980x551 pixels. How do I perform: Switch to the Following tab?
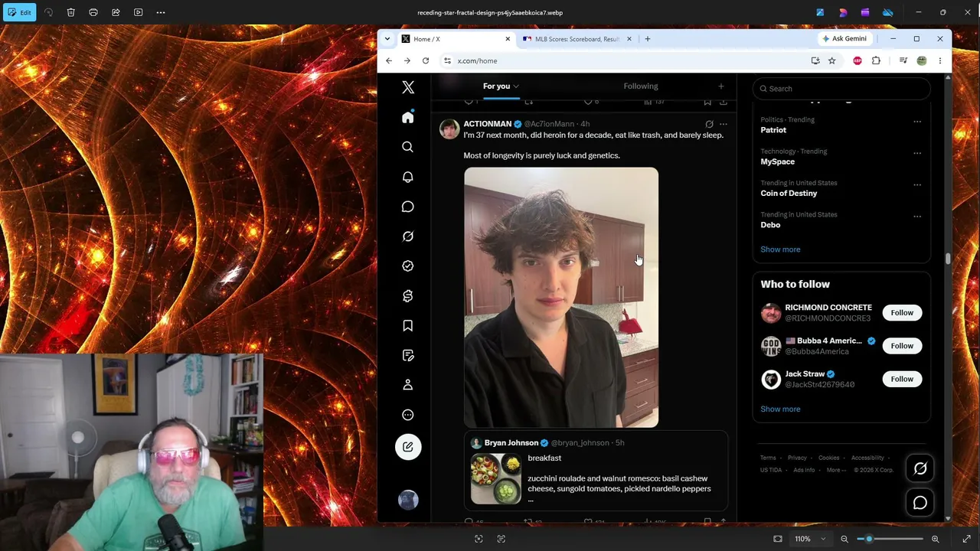(641, 86)
